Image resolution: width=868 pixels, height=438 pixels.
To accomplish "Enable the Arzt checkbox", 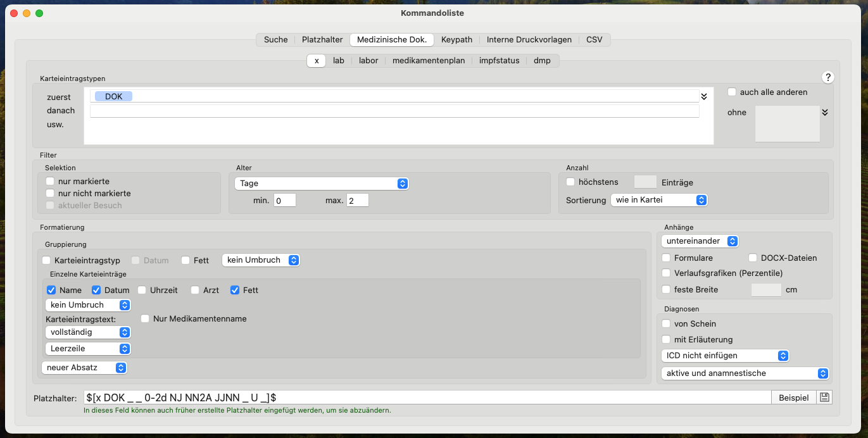I will coord(196,290).
